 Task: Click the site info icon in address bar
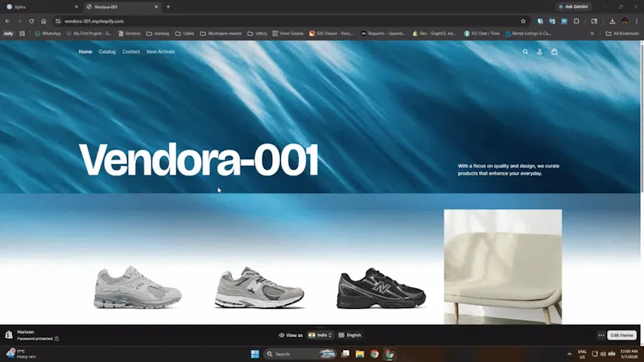(x=58, y=21)
